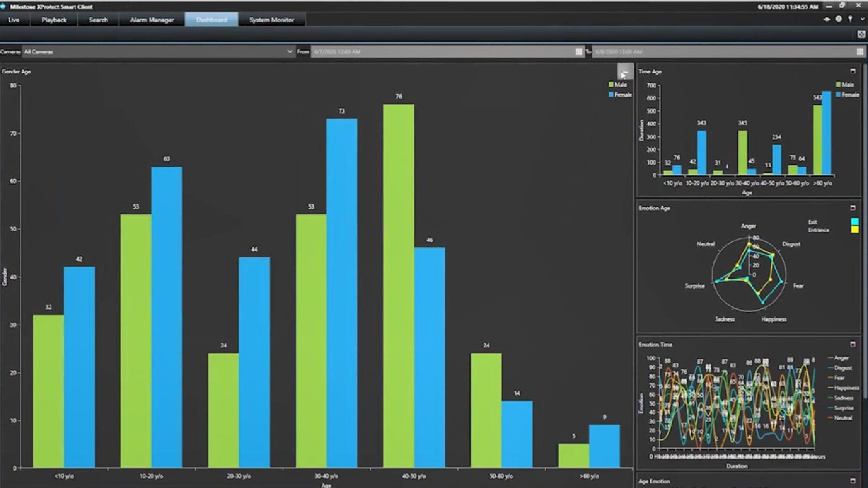Click the Sadness legend entry in Emotion Time
This screenshot has width=868, height=488.
coord(841,398)
